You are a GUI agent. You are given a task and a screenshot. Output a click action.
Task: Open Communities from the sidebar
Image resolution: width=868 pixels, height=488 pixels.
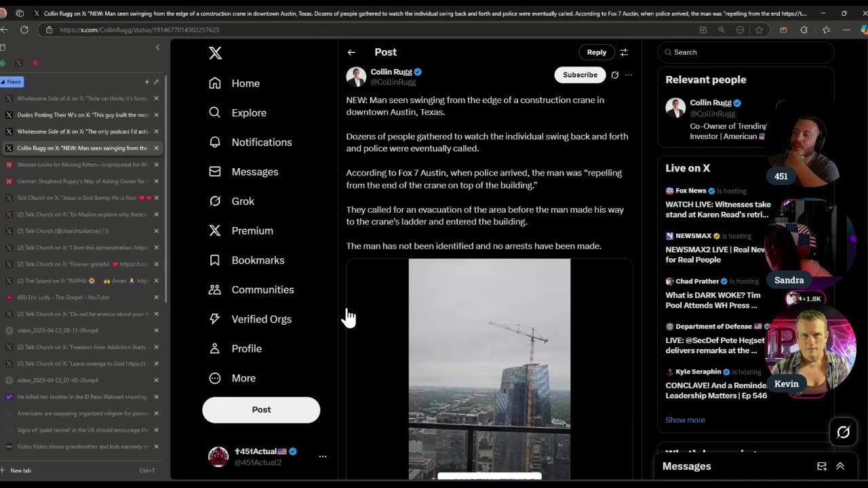tap(251, 289)
